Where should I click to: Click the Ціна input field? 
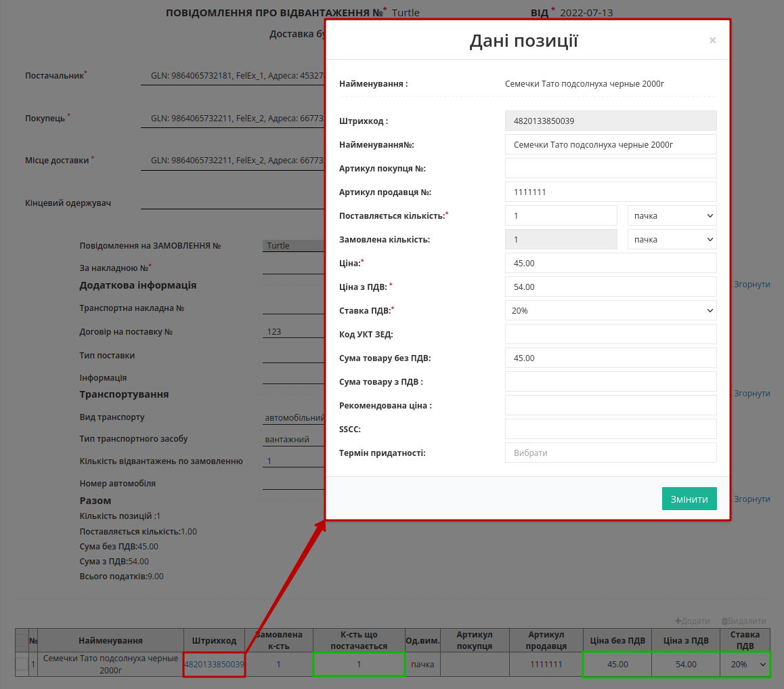coord(611,263)
